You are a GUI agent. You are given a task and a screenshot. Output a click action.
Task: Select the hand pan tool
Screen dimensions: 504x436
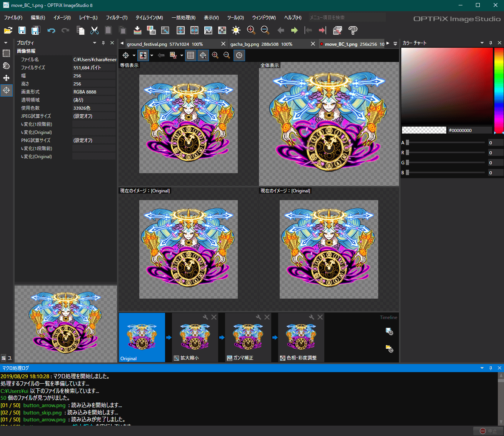[6, 65]
